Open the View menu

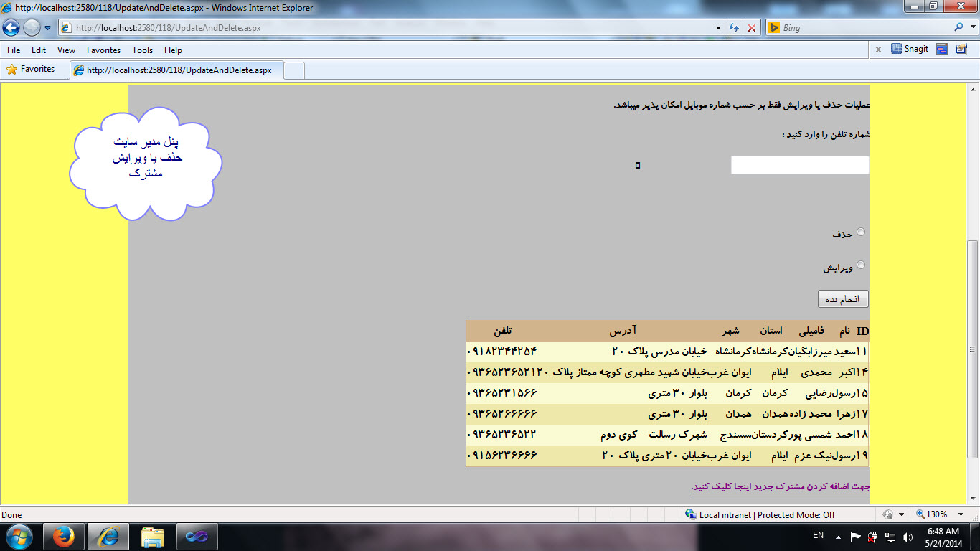point(66,50)
